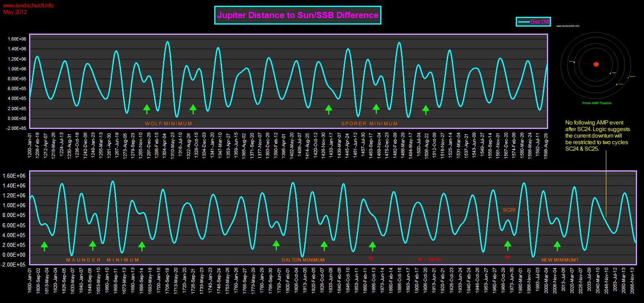Click the SC20 annotation on lower chart

coord(509,210)
